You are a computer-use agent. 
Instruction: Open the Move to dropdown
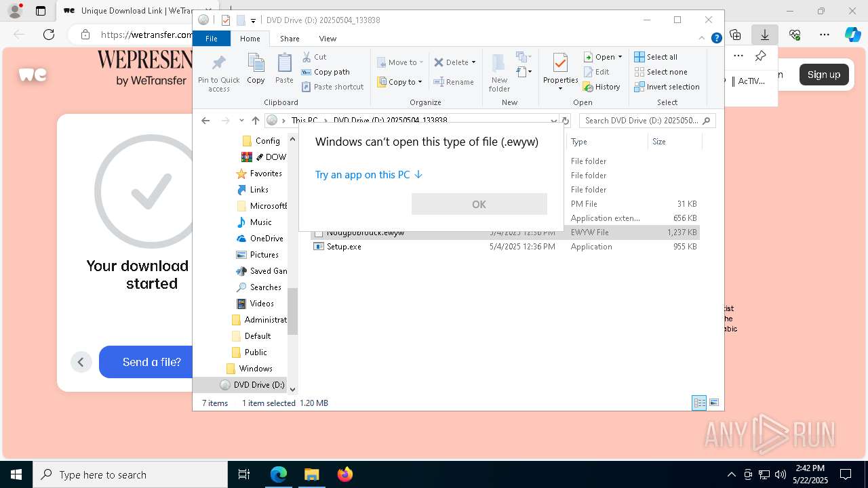coord(400,62)
